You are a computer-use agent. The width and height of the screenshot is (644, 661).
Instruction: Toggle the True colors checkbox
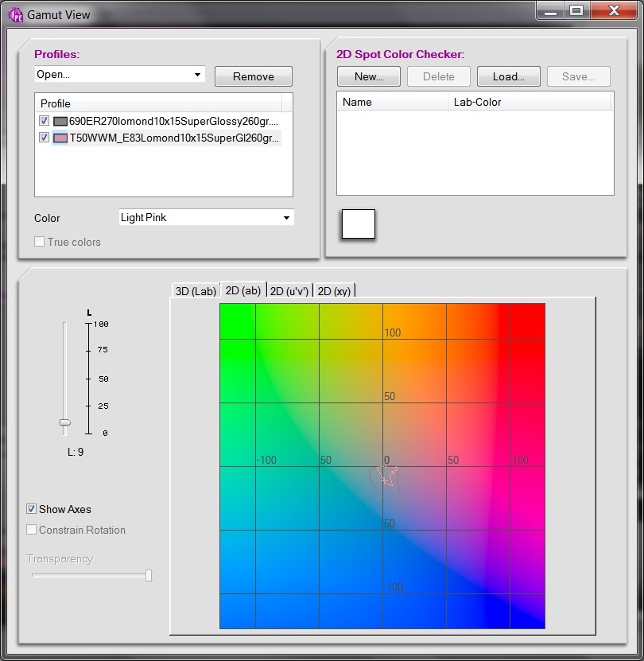39,242
